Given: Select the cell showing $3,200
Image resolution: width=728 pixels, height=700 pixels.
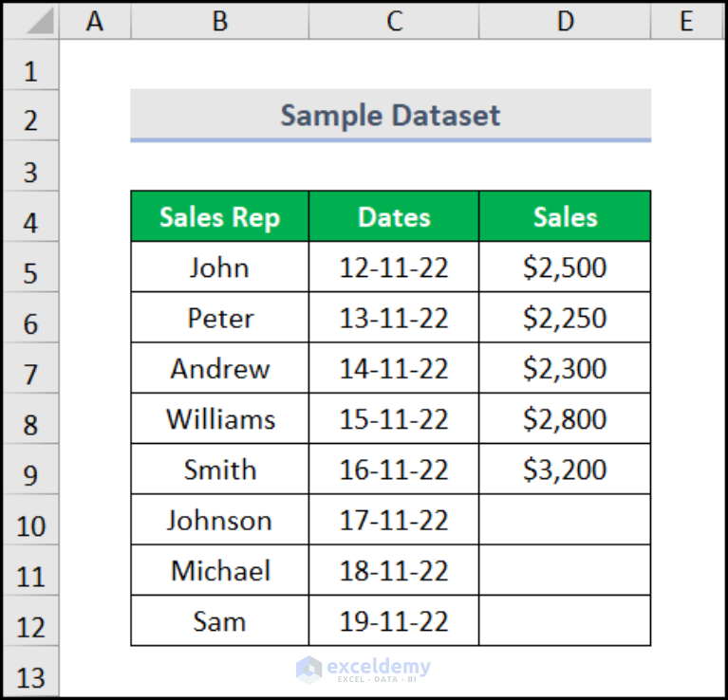Looking at the screenshot, I should pyautogui.click(x=565, y=470).
